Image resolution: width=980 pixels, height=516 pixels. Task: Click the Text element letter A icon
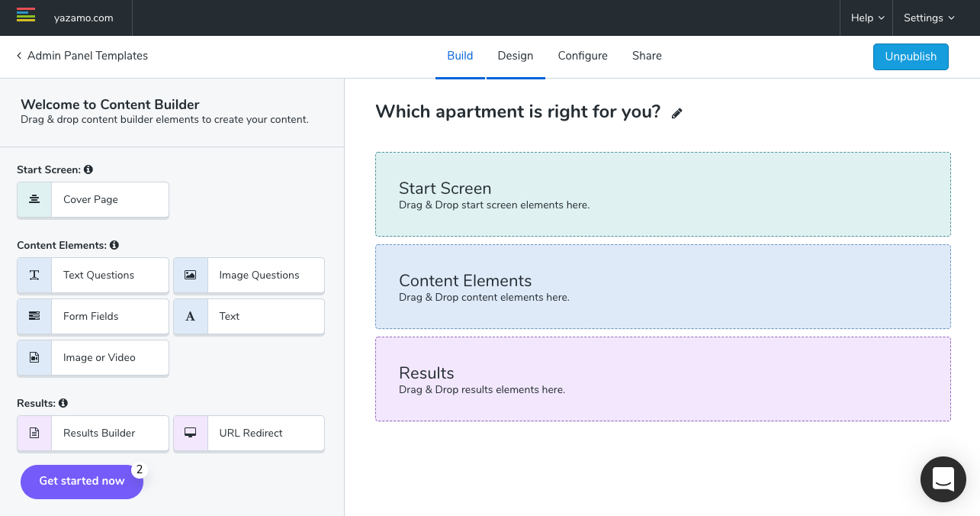[191, 316]
